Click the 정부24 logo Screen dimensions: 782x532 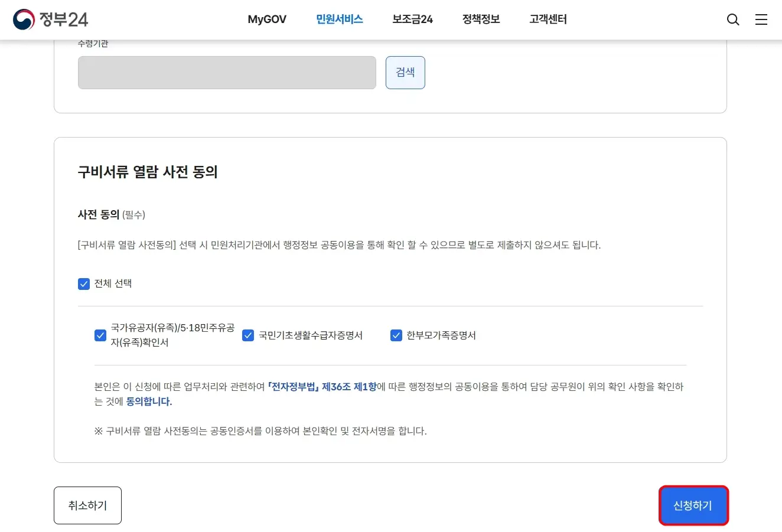click(51, 19)
